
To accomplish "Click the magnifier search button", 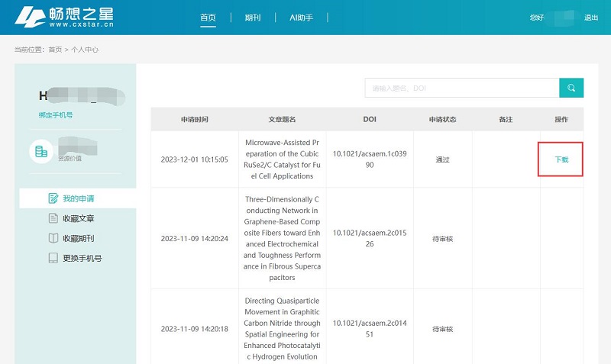I will pos(571,88).
